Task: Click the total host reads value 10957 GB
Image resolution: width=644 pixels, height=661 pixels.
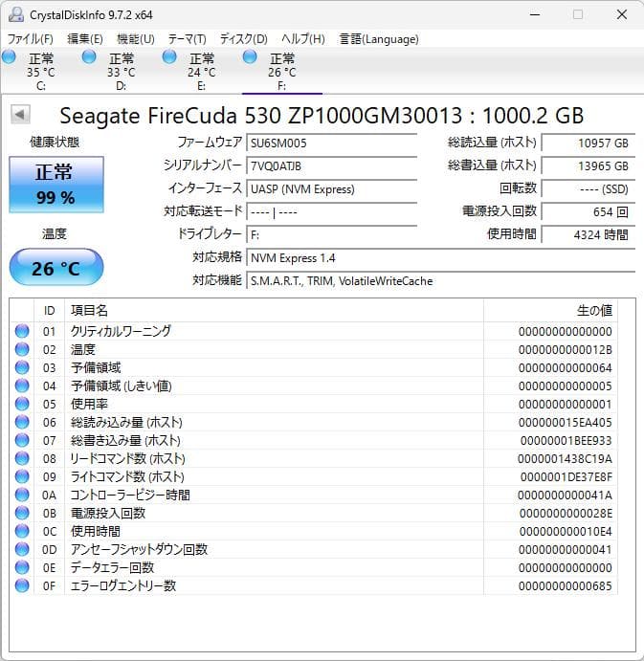Action: (x=588, y=143)
